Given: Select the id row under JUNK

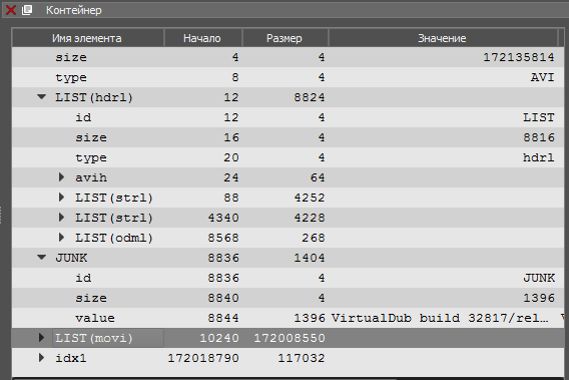Looking at the screenshot, I should coord(288,278).
